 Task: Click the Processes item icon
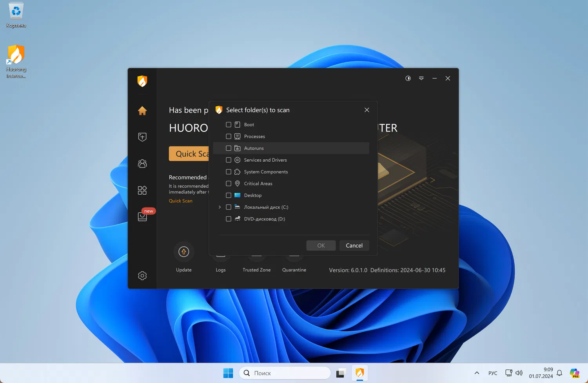pyautogui.click(x=237, y=137)
